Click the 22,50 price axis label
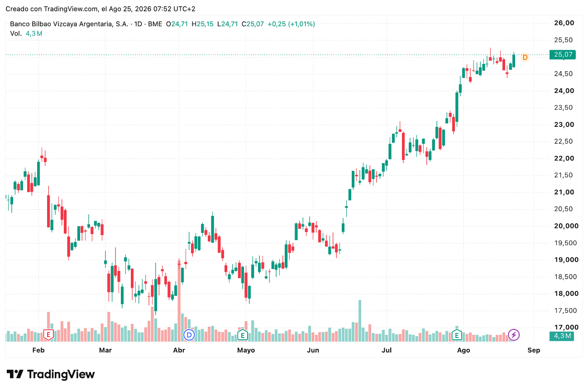Screen dimensions: 588x391 (x=564, y=141)
